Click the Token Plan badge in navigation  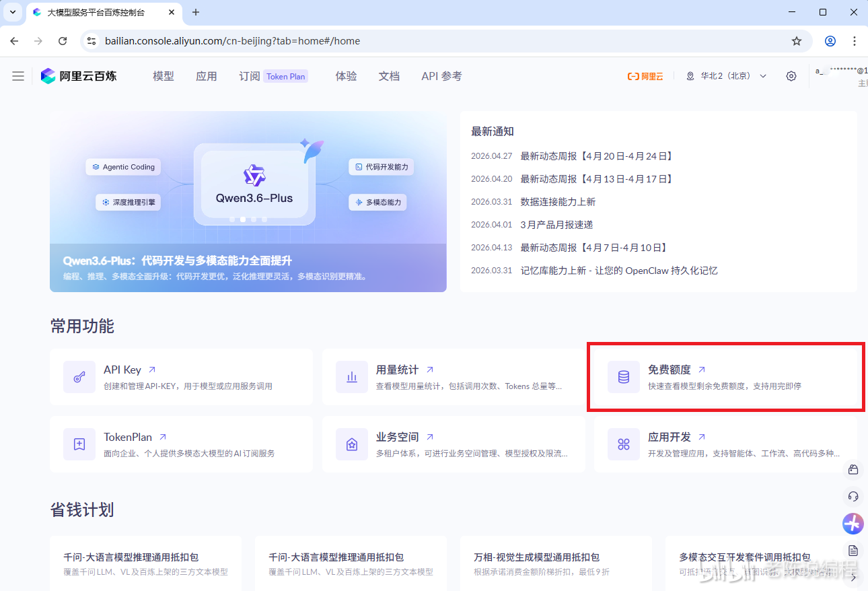[286, 77]
